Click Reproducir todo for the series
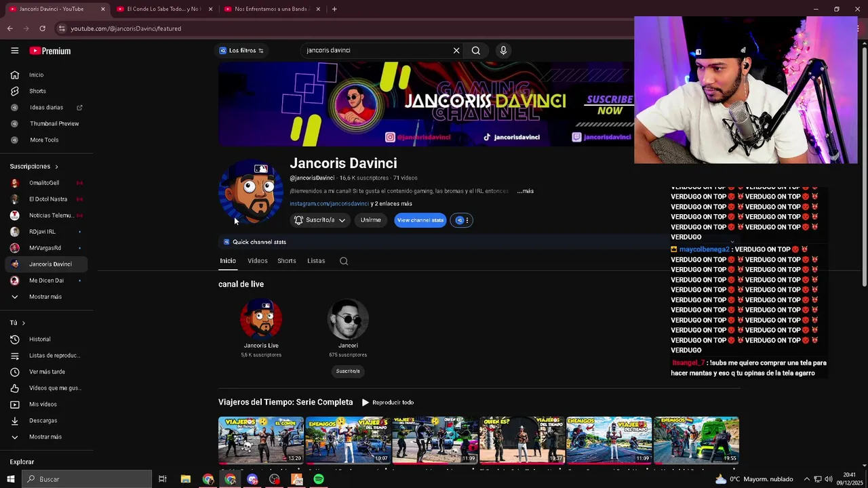 (388, 403)
